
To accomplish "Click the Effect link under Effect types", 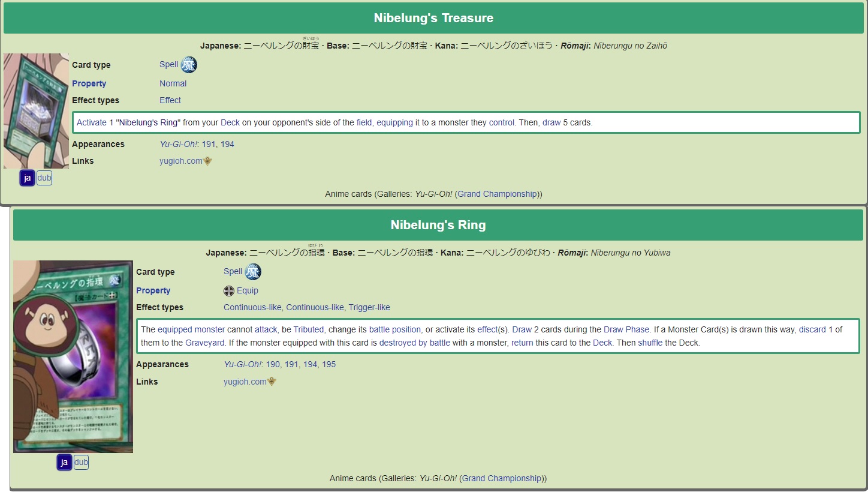I will pyautogui.click(x=170, y=100).
